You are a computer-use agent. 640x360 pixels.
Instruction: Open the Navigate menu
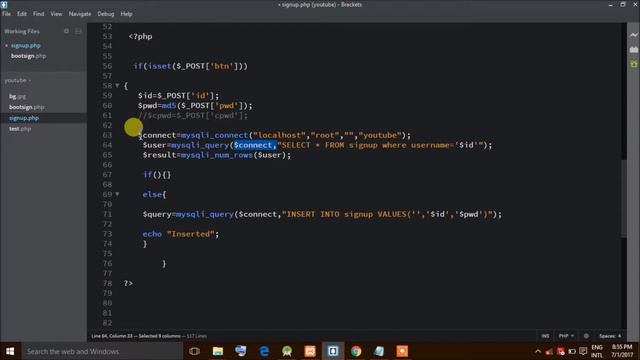point(80,14)
